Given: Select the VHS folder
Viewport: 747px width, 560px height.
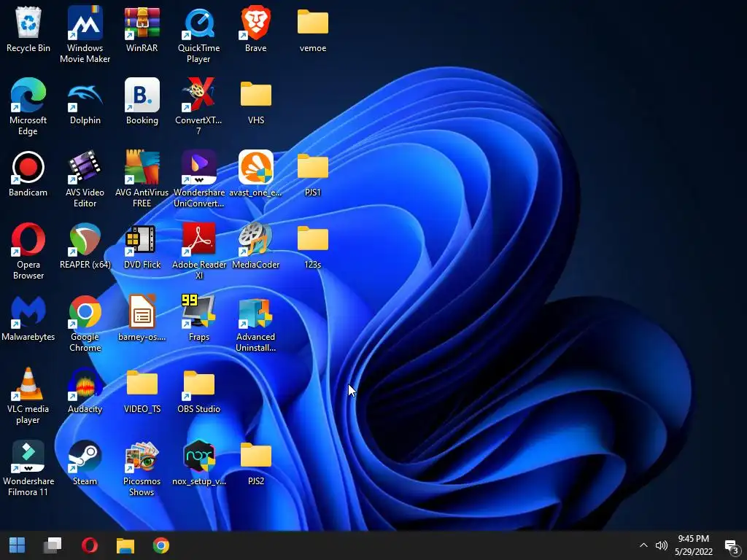Looking at the screenshot, I should (x=256, y=102).
